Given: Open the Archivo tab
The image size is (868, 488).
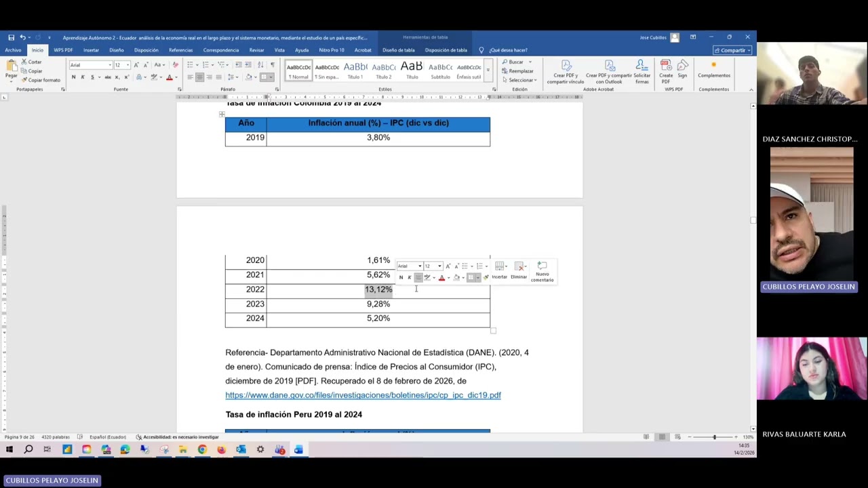Looking at the screenshot, I should click(x=13, y=50).
